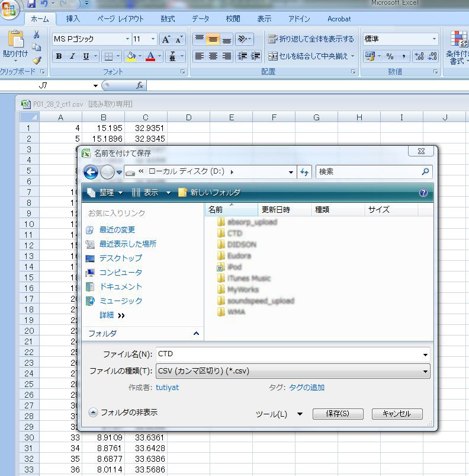The image size is (469, 476).
Task: Open the 数式 ribbon tab
Action: coord(168,18)
